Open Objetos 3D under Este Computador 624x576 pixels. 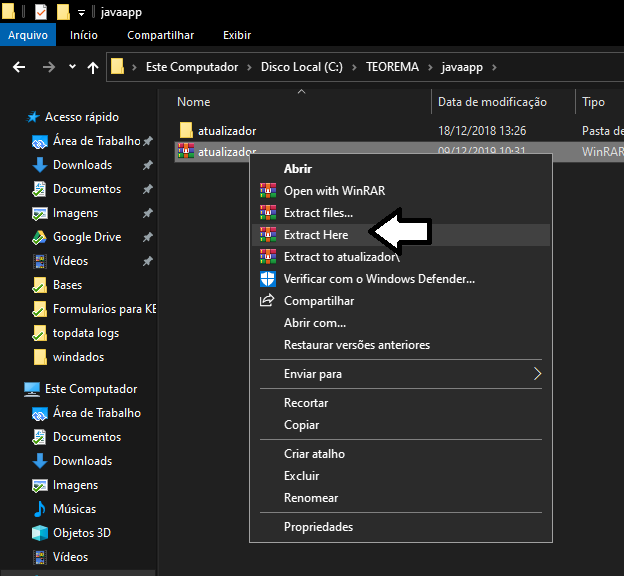pyautogui.click(x=82, y=533)
